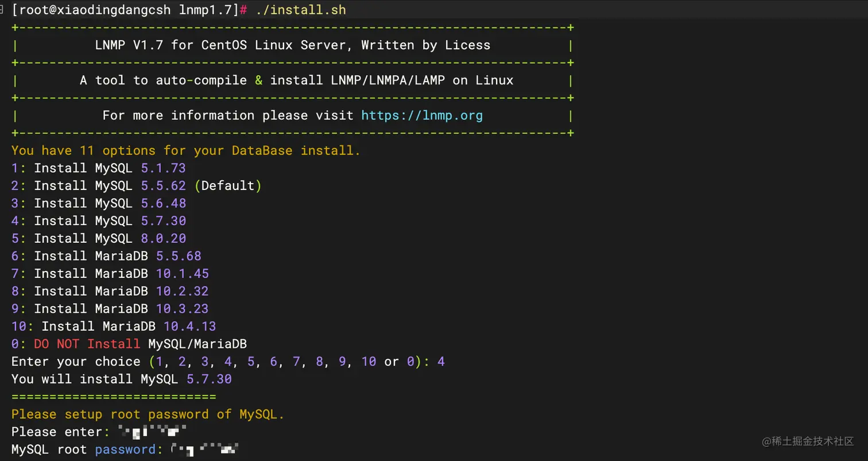
Task: Click the shell prompt [root@xiaodingdangcsh lnmp1.7]
Action: [x=125, y=10]
